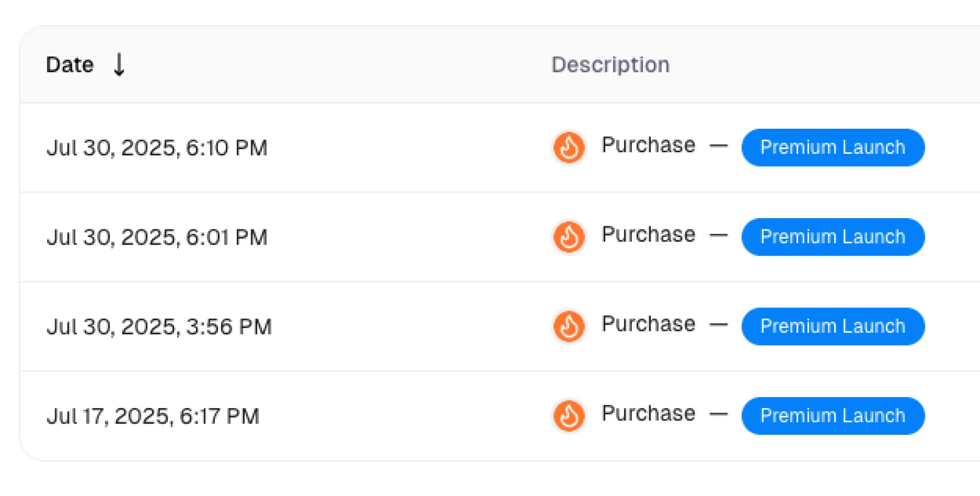Image resolution: width=980 pixels, height=496 pixels.
Task: Click the flame icon for the 6:10 PM purchase
Action: click(569, 148)
